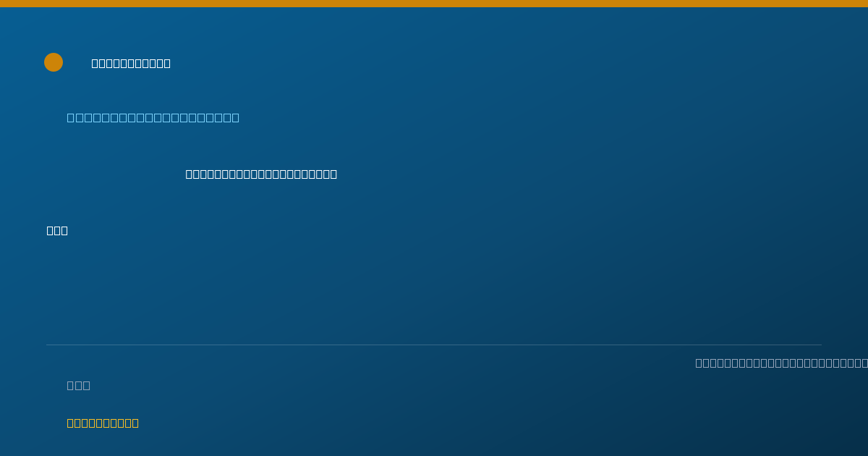Select the white title text beside orange circle
Screen dimensions: 868x456
131,63
